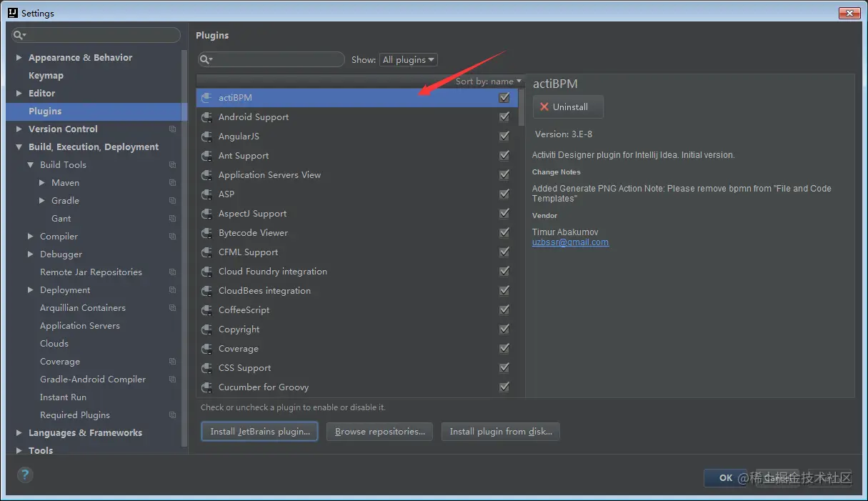This screenshot has width=868, height=501.
Task: Click the project-level icon beside Maven
Action: pyautogui.click(x=172, y=183)
